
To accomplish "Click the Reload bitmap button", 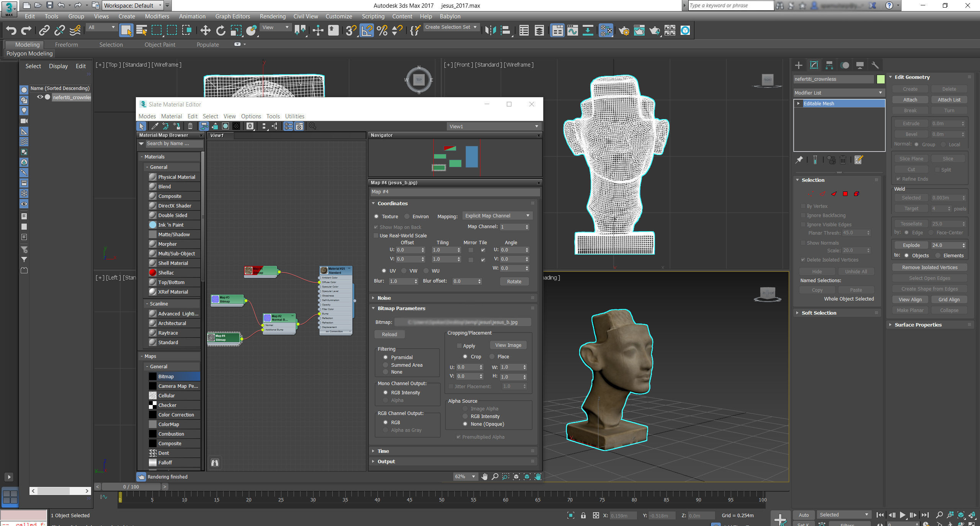I will click(389, 334).
